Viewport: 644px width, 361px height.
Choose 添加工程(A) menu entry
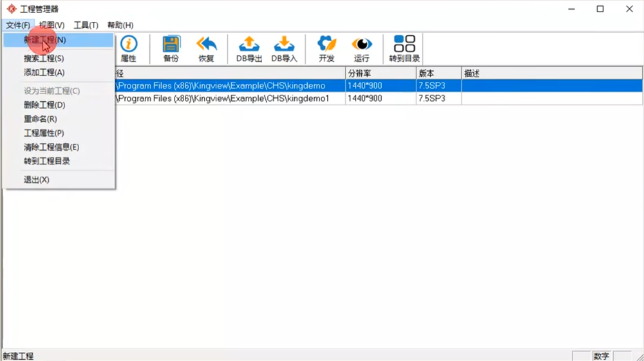59,72
